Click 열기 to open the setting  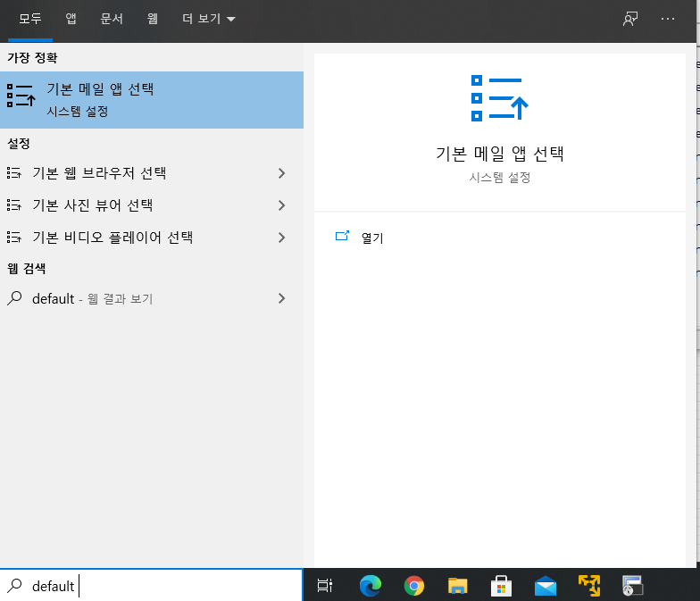tap(372, 238)
